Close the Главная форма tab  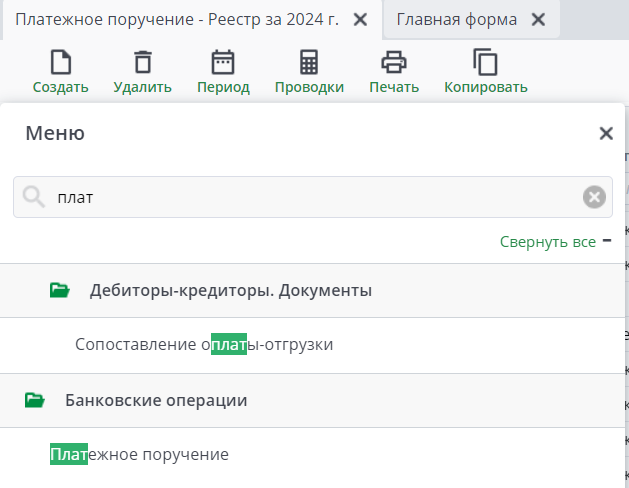coord(538,20)
